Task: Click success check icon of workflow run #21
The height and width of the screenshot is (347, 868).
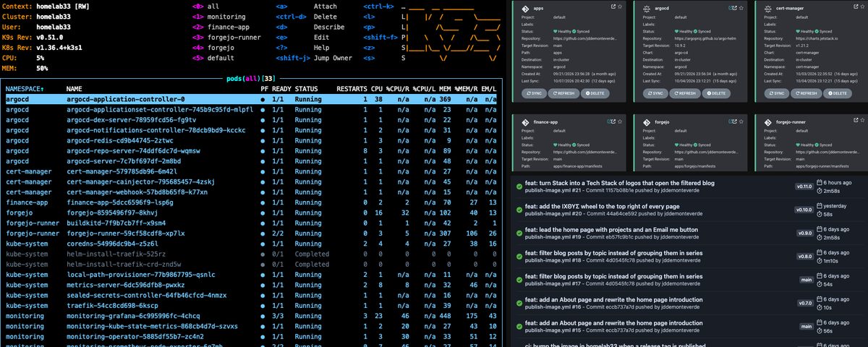Action: (519, 187)
